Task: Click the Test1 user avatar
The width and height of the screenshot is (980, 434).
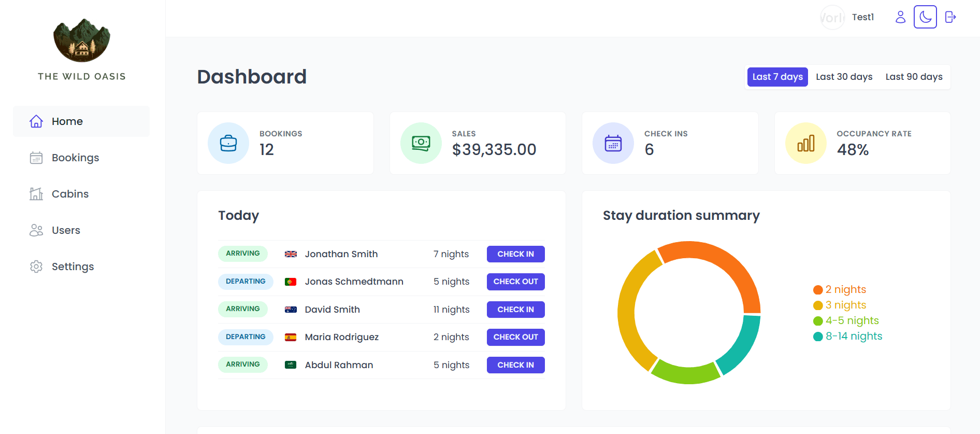Action: click(x=832, y=18)
